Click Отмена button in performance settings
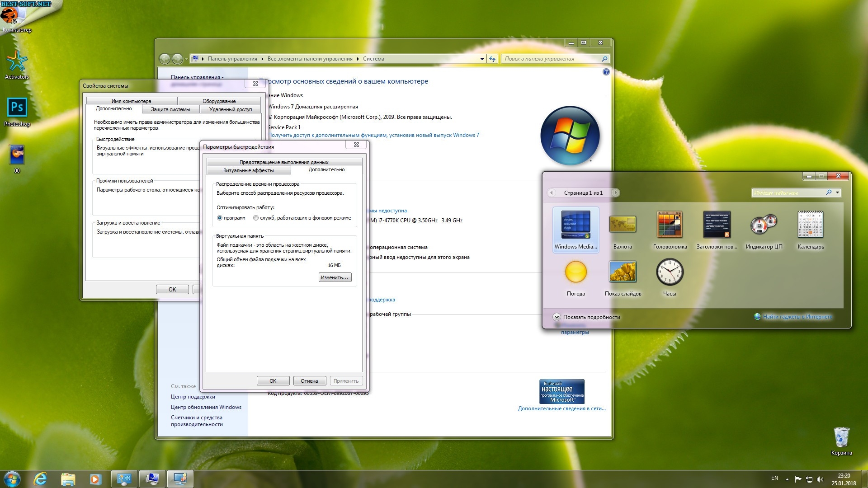 click(x=309, y=381)
